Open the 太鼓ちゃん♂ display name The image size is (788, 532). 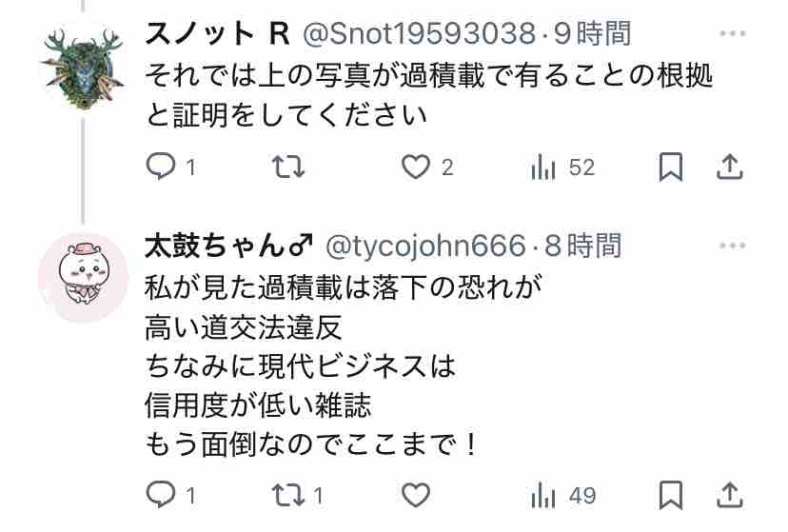coord(228,246)
